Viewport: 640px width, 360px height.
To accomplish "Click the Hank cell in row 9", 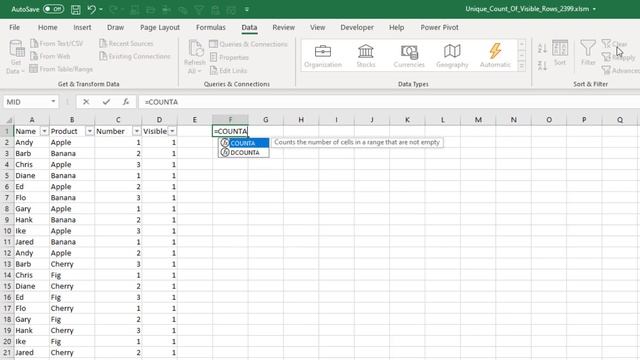I will point(31,220).
